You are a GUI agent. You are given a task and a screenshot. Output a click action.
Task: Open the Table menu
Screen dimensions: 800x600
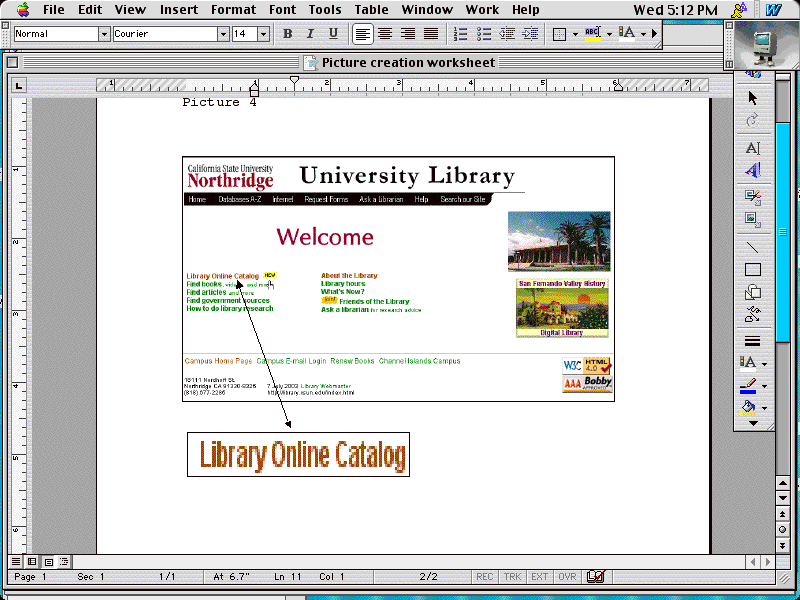point(371,10)
